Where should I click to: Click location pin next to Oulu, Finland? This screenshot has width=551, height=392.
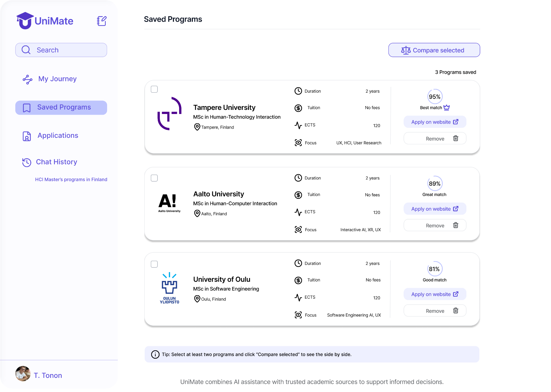click(197, 299)
